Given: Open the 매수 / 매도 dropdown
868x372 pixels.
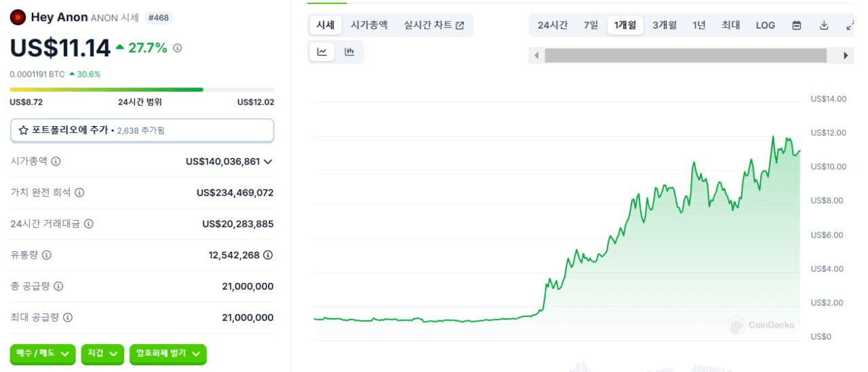Looking at the screenshot, I should 43,354.
